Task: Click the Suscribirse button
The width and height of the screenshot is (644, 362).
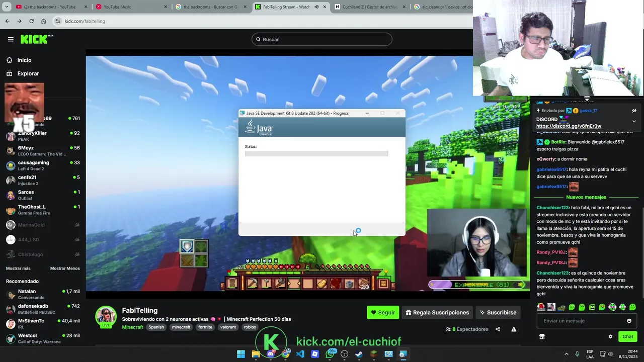Action: pyautogui.click(x=498, y=312)
